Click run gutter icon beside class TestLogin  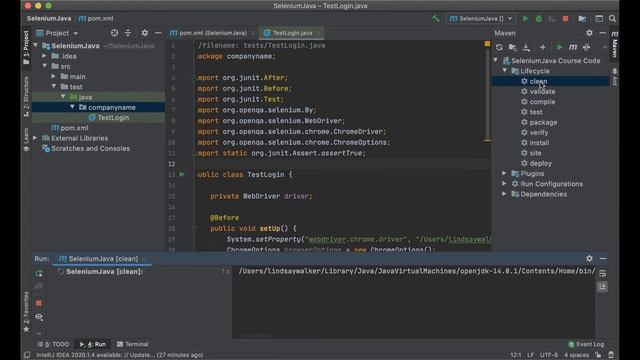coord(182,174)
